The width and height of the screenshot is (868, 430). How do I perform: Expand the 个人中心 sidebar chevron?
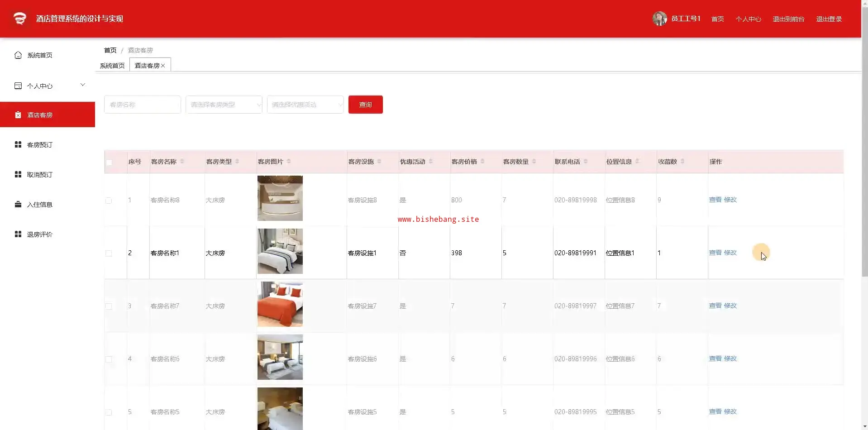83,85
